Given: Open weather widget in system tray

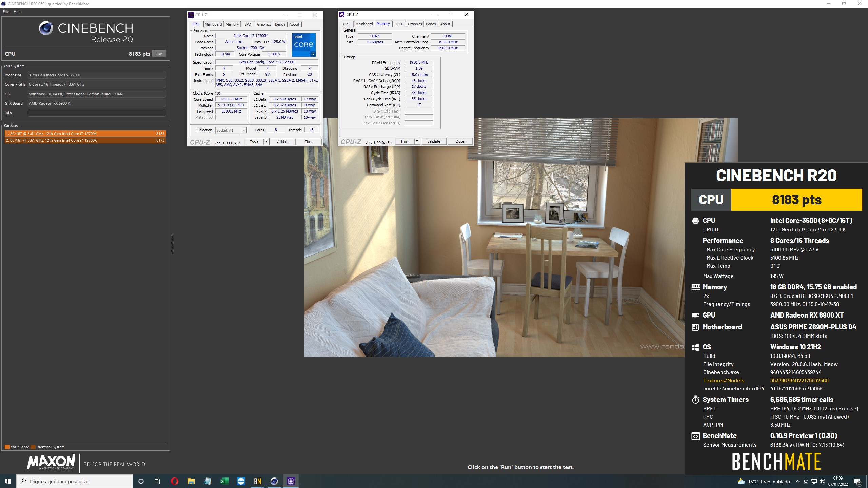Looking at the screenshot, I should pos(764,481).
